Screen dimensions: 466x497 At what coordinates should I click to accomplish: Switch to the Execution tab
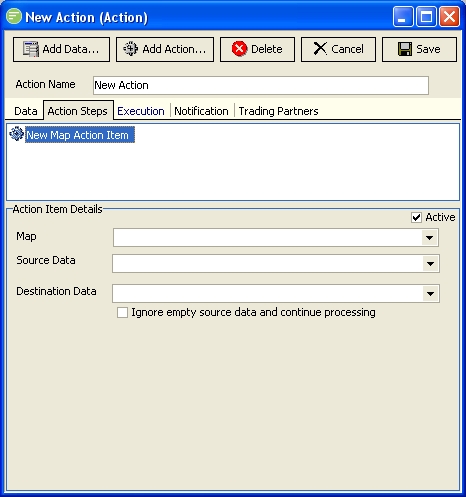coord(141,111)
